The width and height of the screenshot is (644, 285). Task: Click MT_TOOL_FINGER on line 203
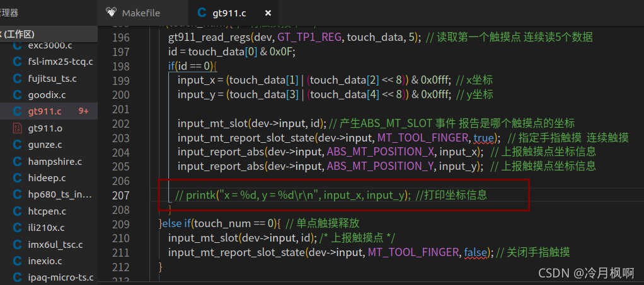[423, 138]
